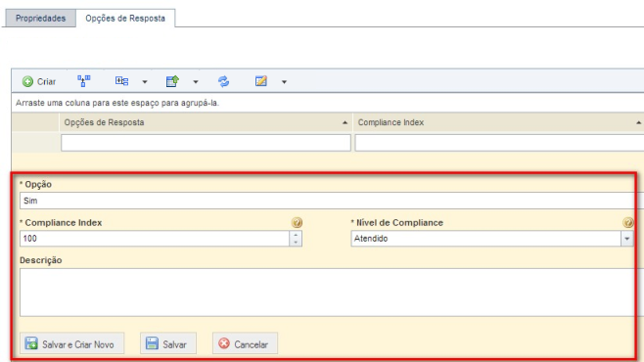This screenshot has height=362, width=644.
Task: Click the Cancelar button
Action: pyautogui.click(x=245, y=343)
